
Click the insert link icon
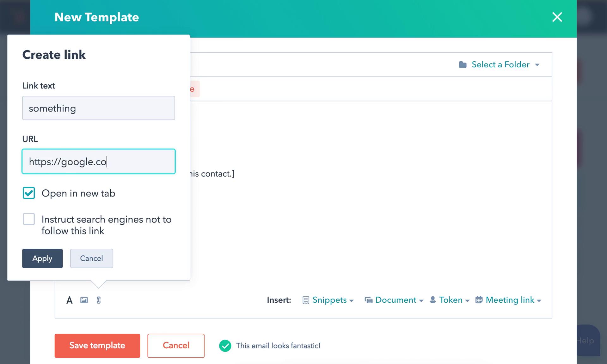click(x=99, y=300)
